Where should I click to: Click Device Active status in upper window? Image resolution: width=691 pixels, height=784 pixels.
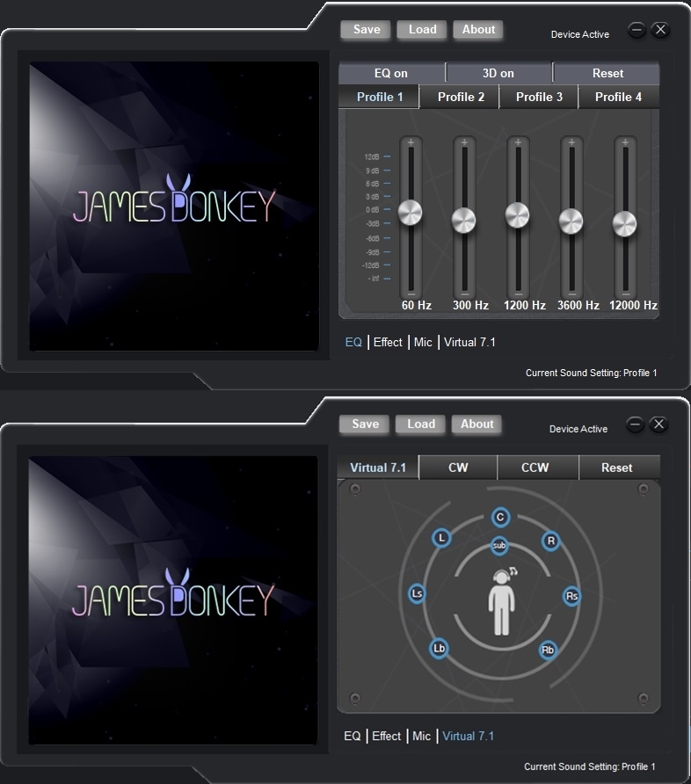(580, 34)
